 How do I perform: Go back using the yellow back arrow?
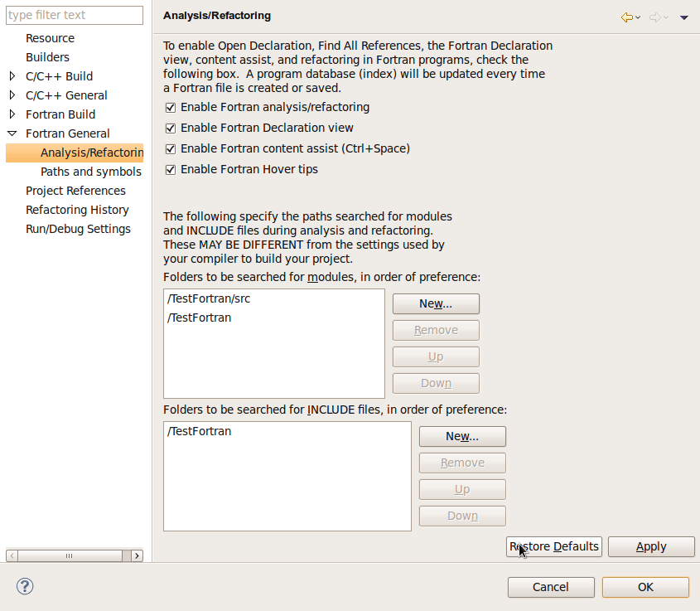coord(627,17)
